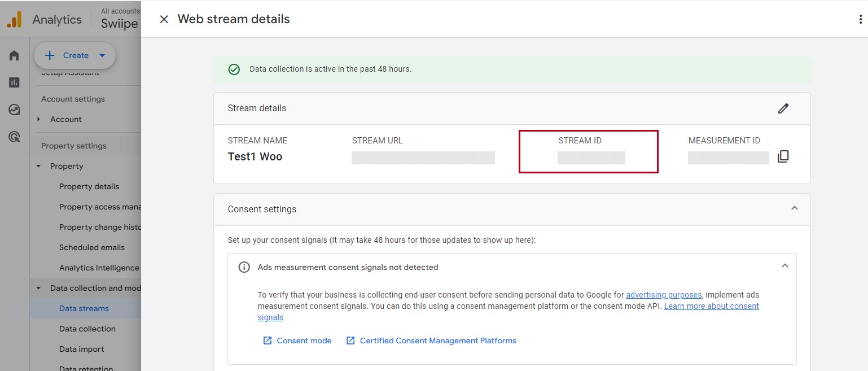Open Explore icon in left rail
This screenshot has width=868, height=371.
point(15,110)
